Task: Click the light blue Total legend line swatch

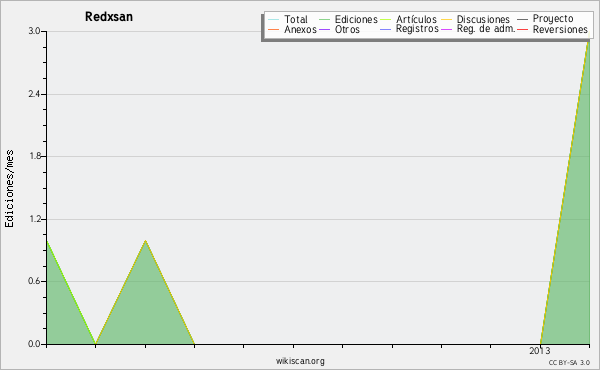Action: [274, 19]
